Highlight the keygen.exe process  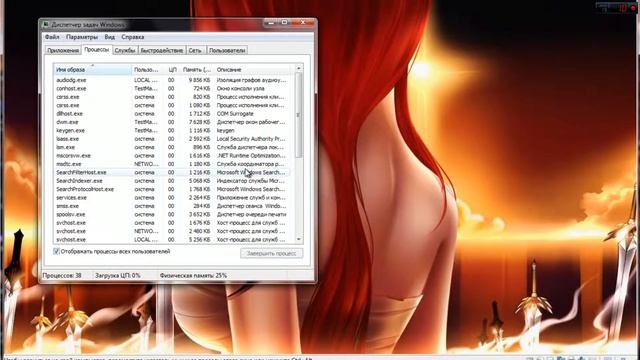(x=172, y=131)
